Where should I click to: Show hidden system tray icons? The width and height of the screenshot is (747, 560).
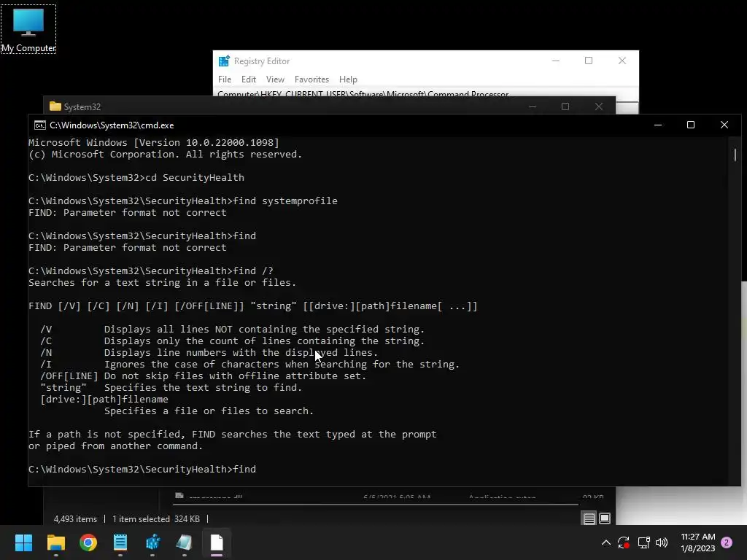(x=606, y=542)
